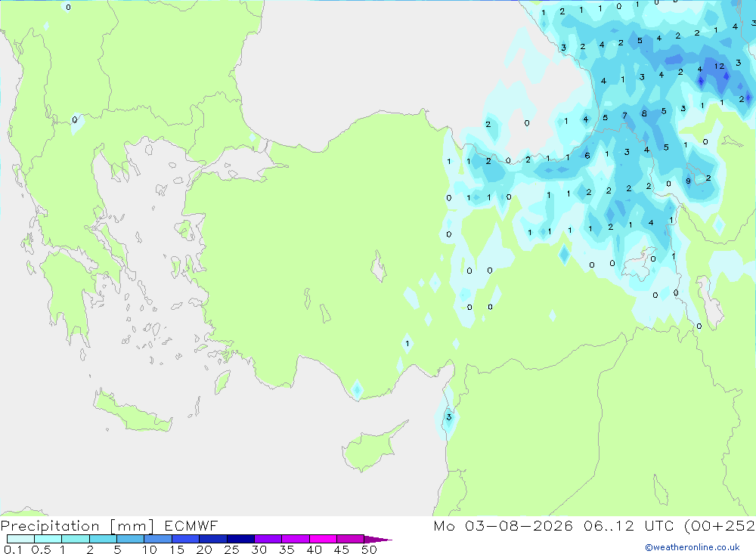Click the 30–35 mm purple legend swatch
The image size is (756, 554).
(268, 539)
